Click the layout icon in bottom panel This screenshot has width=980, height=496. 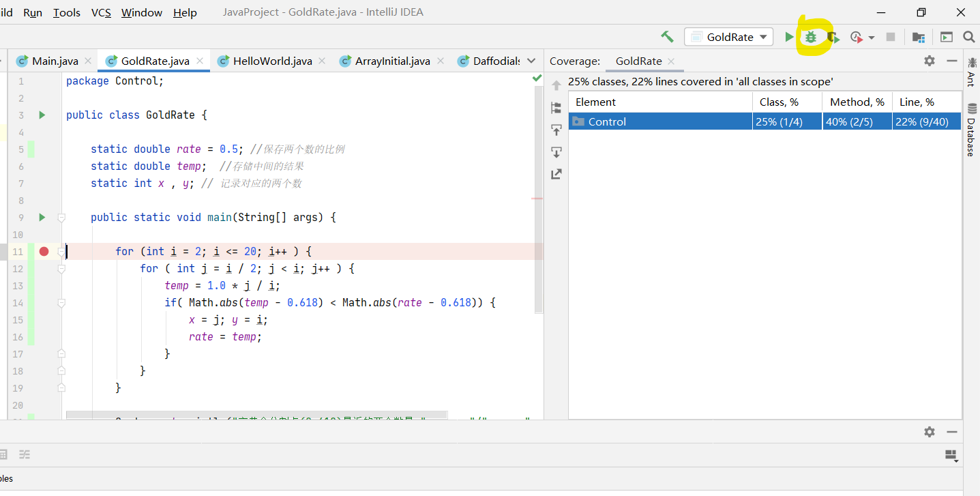[x=951, y=455]
